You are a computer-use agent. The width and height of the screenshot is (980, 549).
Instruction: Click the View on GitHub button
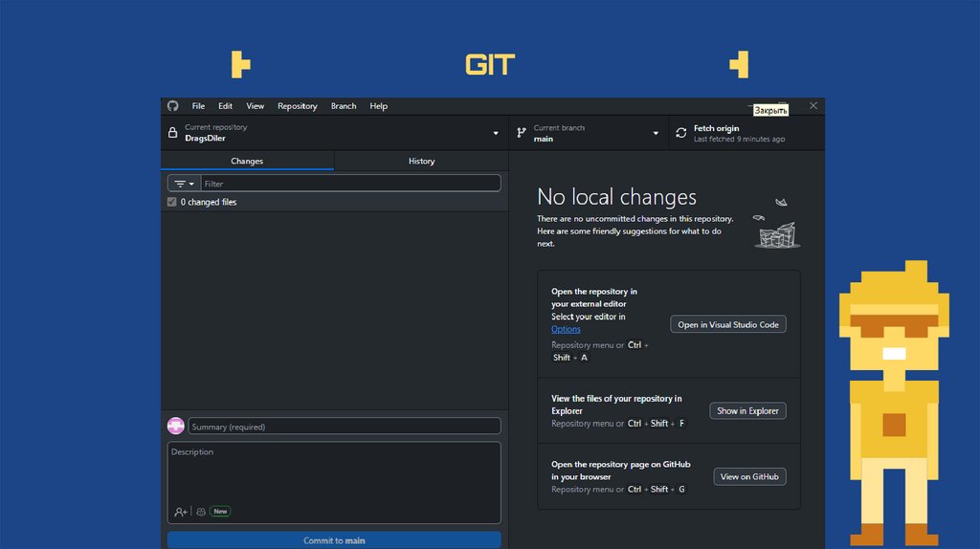pos(749,476)
